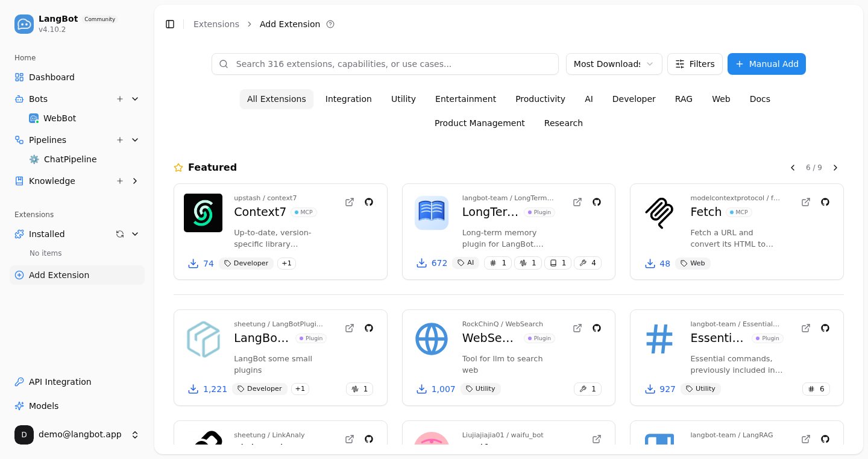The width and height of the screenshot is (868, 459).
Task: Click the AI tag on LongTerm card
Action: coord(465,263)
